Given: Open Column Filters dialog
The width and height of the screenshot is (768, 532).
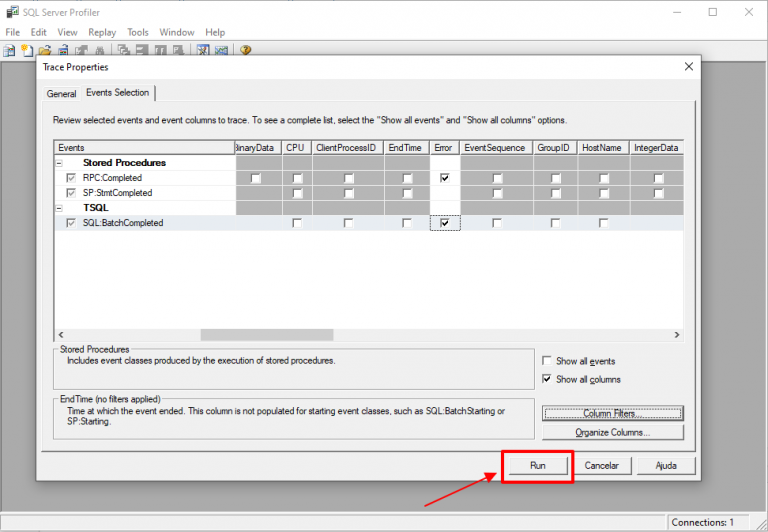Looking at the screenshot, I should pyautogui.click(x=613, y=413).
